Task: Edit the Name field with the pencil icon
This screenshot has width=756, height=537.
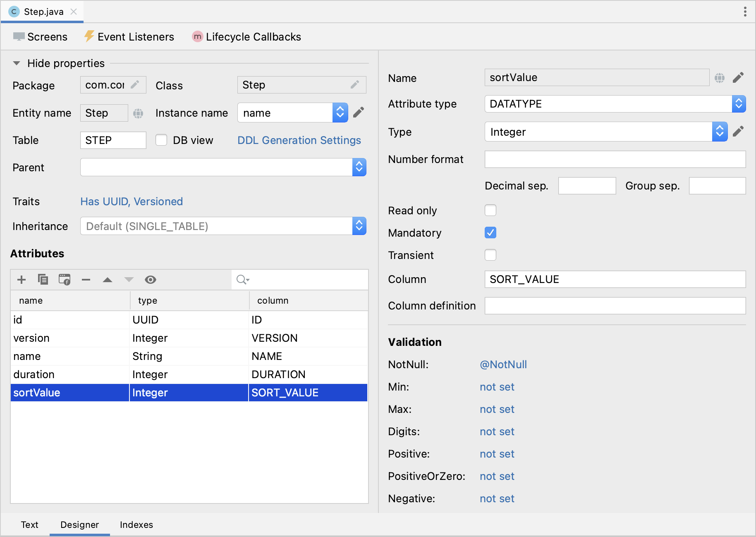Action: pos(738,77)
